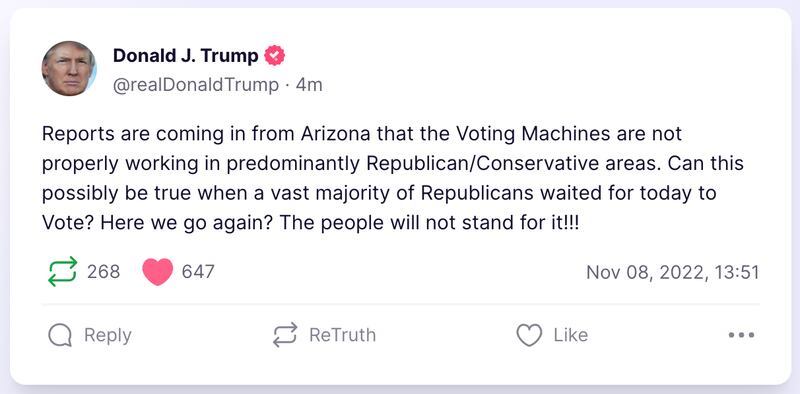Click the 647 likes count

coord(198,272)
